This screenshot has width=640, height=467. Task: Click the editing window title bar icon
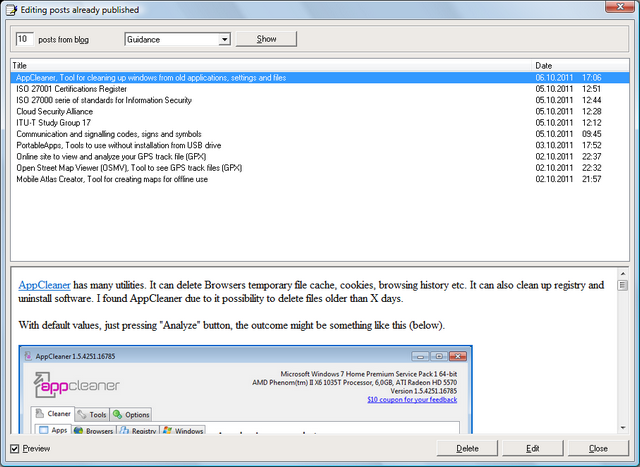coord(11,10)
